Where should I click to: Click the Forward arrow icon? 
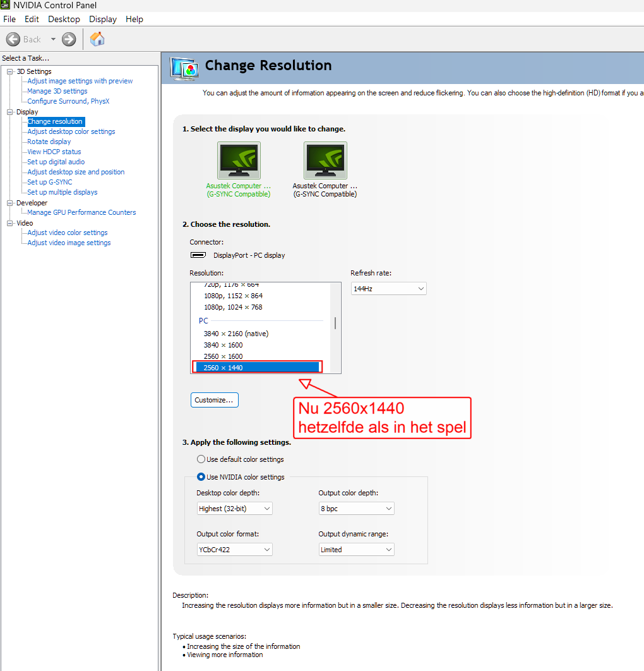69,39
